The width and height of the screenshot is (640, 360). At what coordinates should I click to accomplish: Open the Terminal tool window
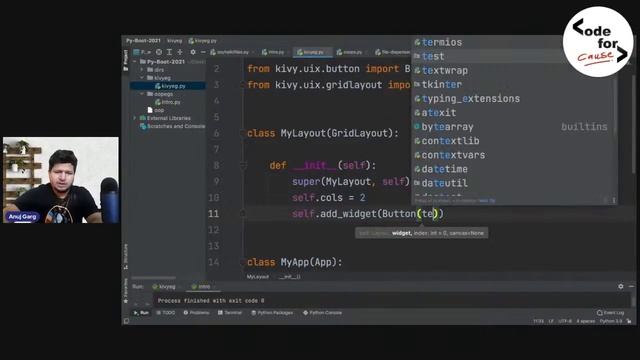pyautogui.click(x=230, y=313)
